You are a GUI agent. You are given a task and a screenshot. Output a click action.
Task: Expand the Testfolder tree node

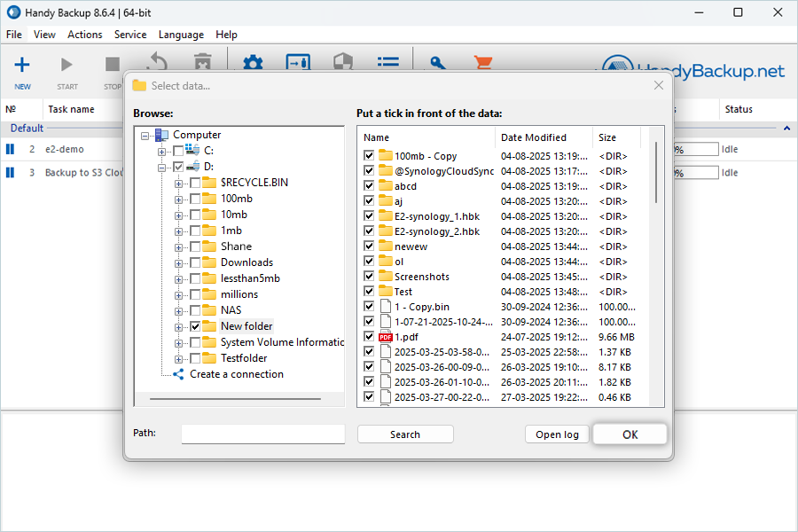click(x=178, y=359)
